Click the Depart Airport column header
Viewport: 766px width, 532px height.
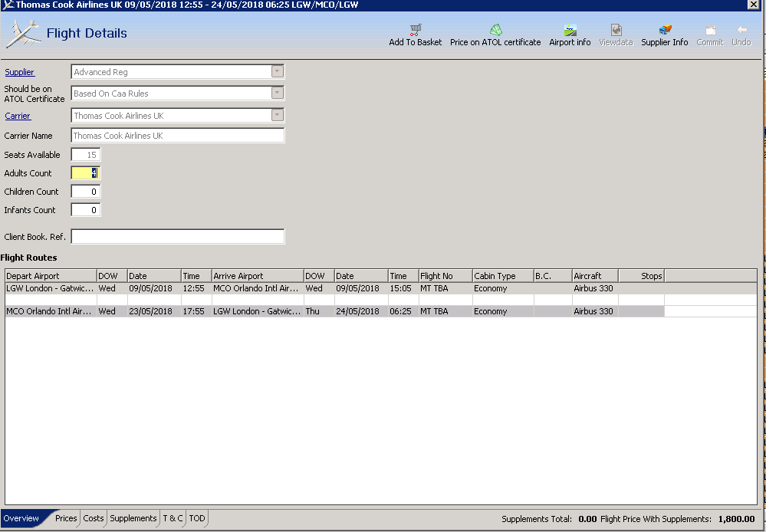pos(51,276)
